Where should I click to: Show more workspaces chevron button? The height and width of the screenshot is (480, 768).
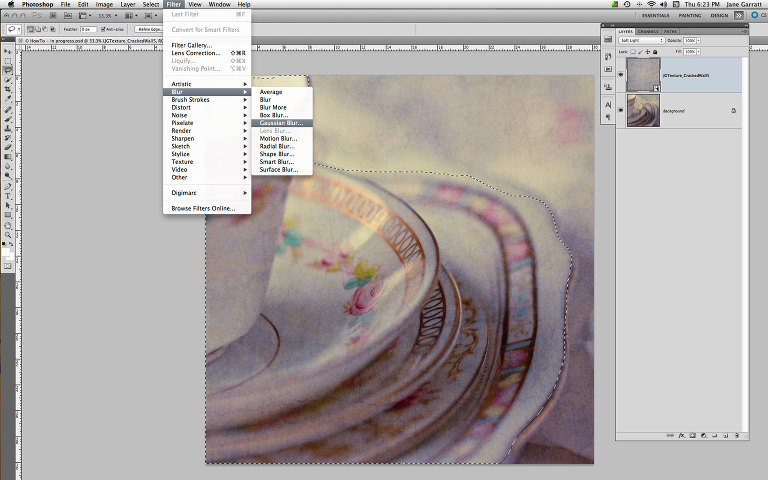point(739,16)
